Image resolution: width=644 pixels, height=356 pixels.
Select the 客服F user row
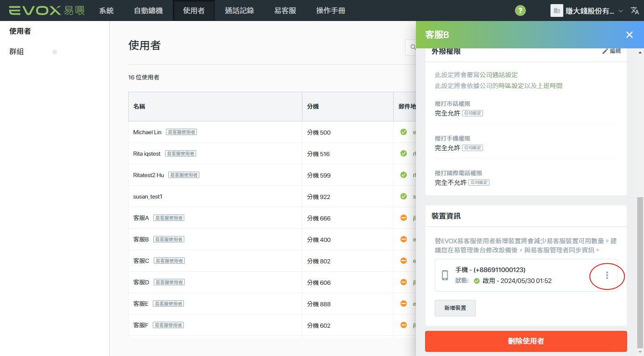tap(272, 325)
